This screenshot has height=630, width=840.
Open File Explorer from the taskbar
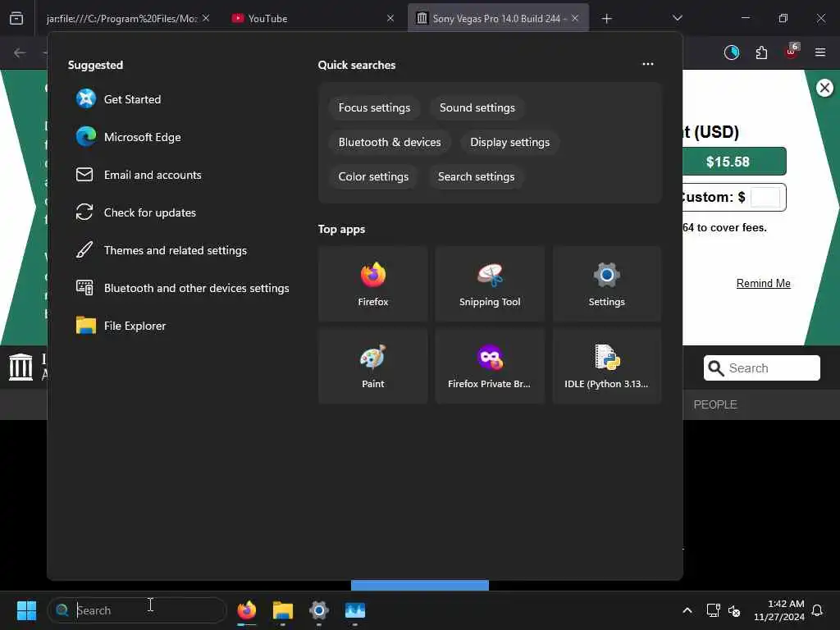click(x=282, y=610)
